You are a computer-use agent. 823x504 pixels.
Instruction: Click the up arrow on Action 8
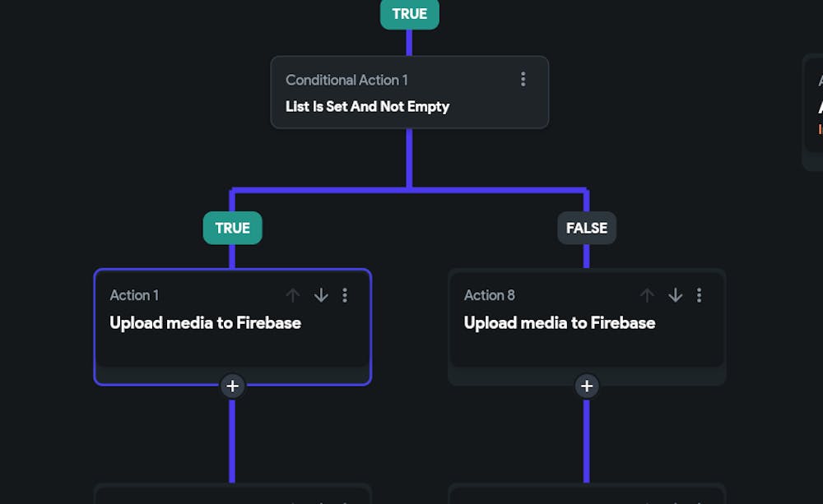pos(647,295)
